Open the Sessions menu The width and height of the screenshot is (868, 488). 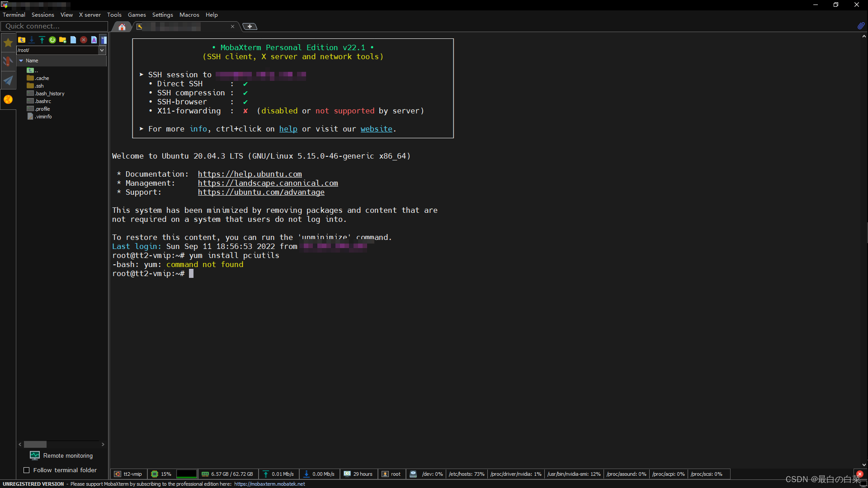pos(43,15)
